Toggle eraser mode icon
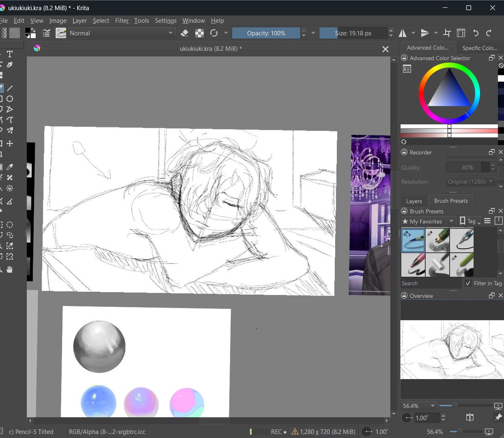This screenshot has width=504, height=438. tap(184, 33)
